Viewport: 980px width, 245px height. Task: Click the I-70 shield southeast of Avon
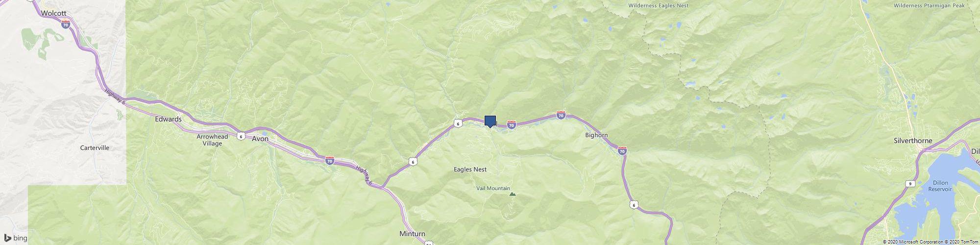coord(330,160)
